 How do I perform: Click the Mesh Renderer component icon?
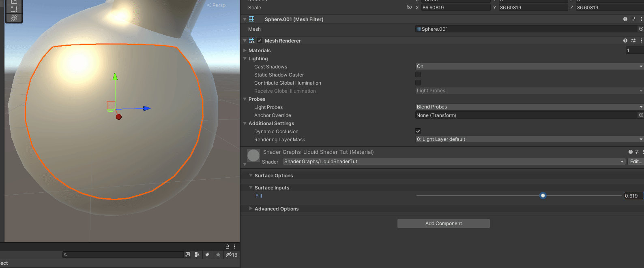tap(252, 40)
